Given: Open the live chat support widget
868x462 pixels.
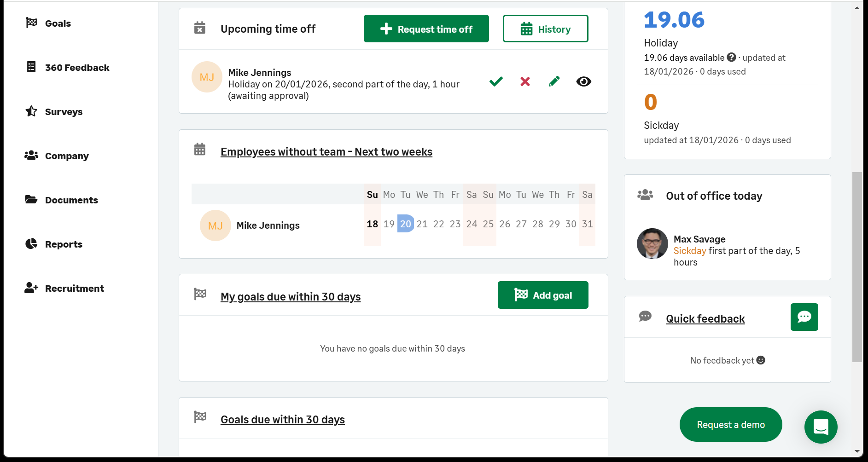Looking at the screenshot, I should click(821, 427).
